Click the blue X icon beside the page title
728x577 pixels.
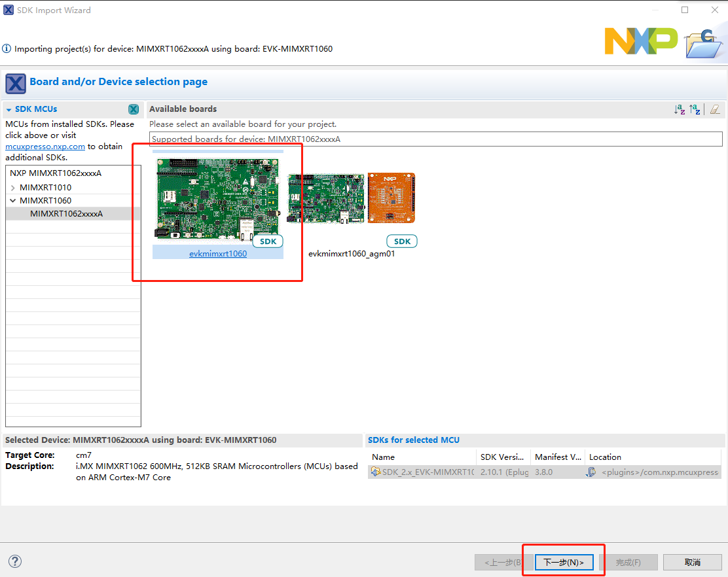tap(15, 84)
